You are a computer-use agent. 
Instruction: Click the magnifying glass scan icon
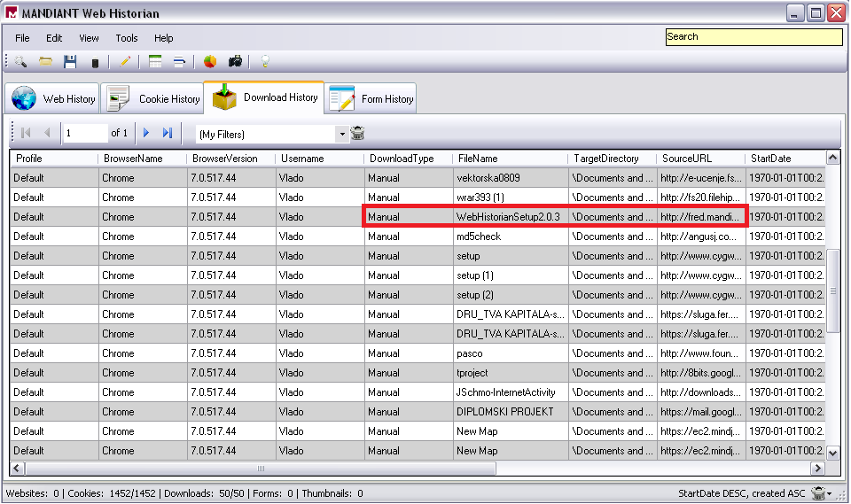pos(20,62)
